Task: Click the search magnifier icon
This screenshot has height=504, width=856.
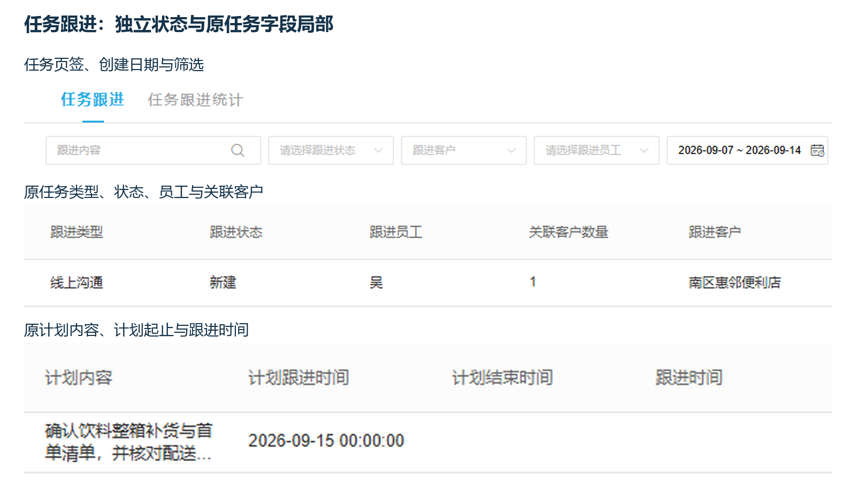Action: 238,150
